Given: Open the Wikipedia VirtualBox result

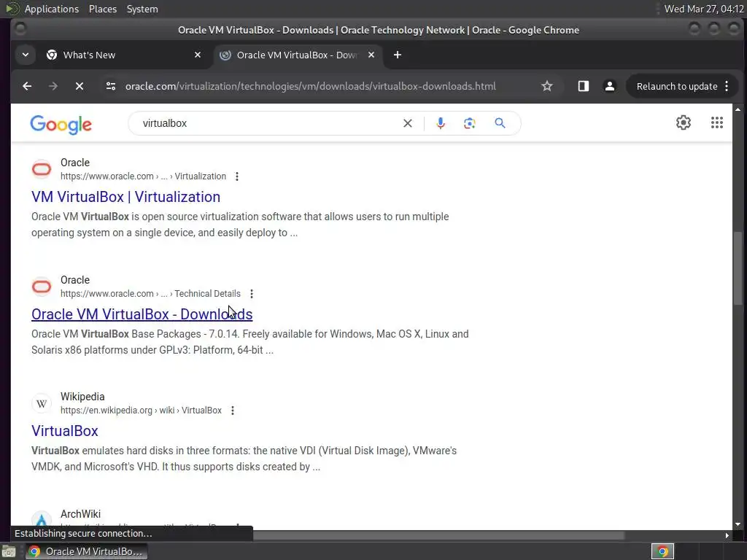Looking at the screenshot, I should [65, 431].
